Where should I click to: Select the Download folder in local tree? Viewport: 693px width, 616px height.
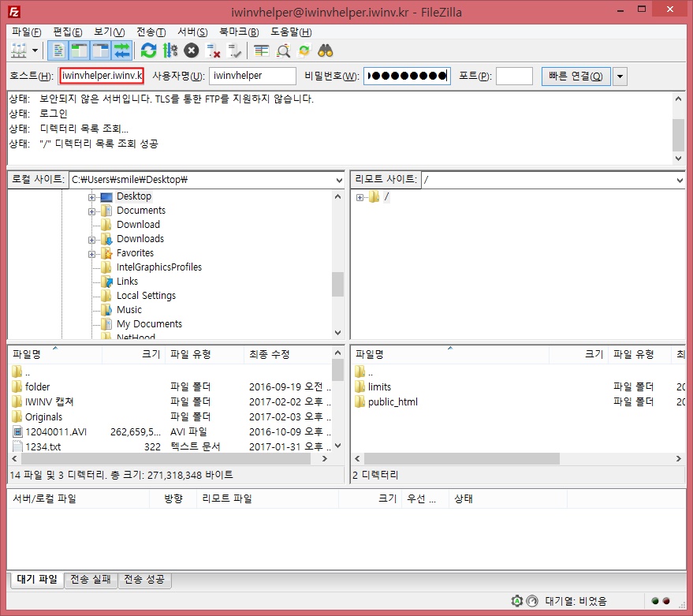tap(138, 225)
